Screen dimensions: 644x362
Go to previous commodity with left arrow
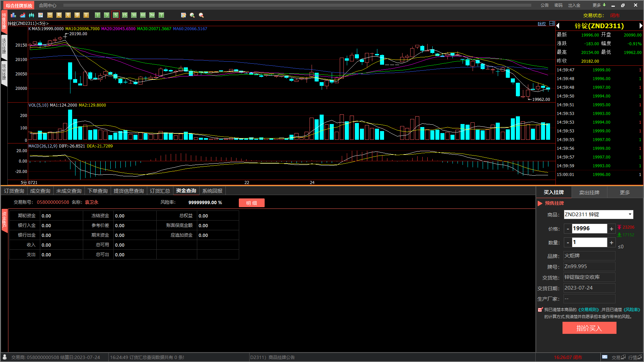pyautogui.click(x=558, y=26)
